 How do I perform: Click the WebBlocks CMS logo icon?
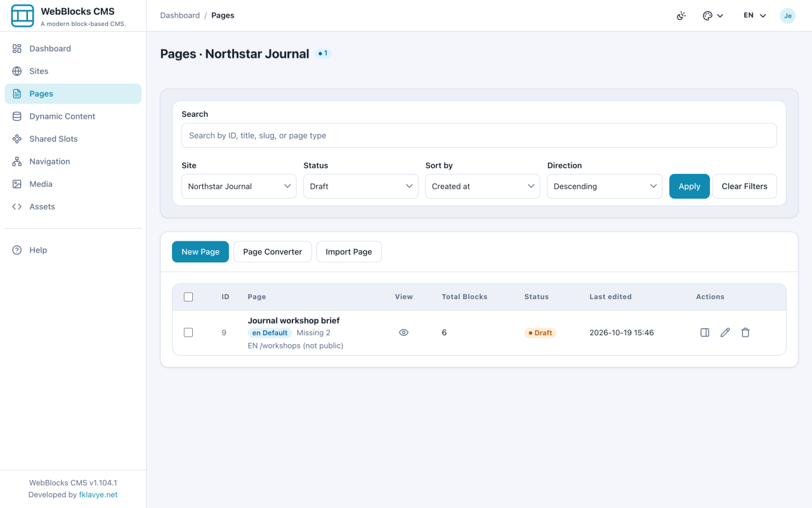[x=22, y=16]
